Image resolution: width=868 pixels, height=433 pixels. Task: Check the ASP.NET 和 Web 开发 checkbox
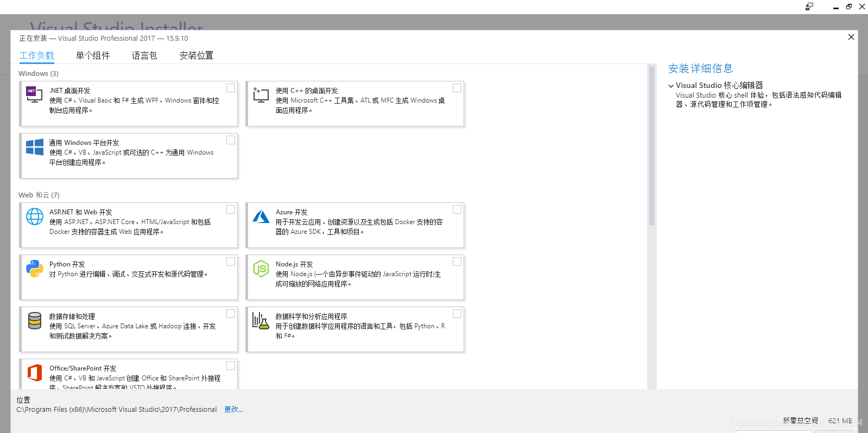coord(231,209)
